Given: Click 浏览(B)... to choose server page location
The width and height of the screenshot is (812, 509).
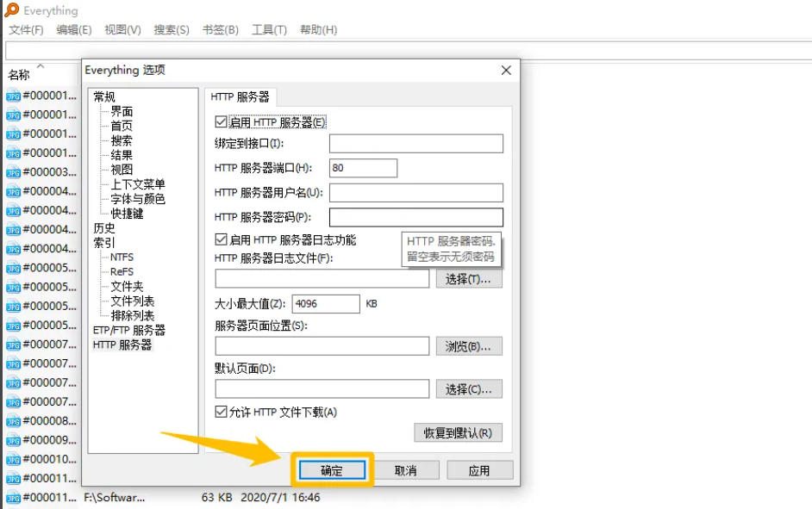Looking at the screenshot, I should (468, 346).
